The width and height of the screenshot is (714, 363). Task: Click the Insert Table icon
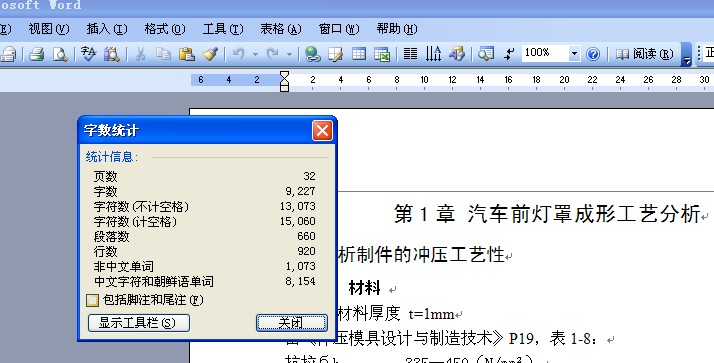[359, 54]
